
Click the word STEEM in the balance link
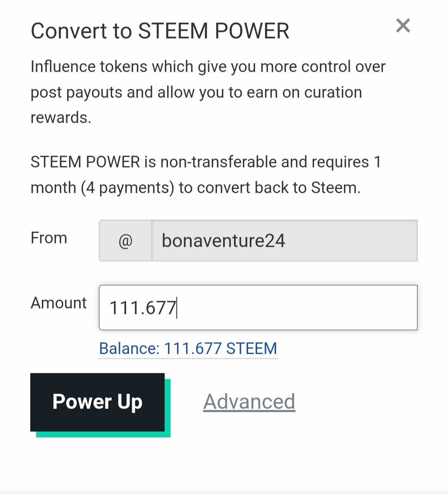click(252, 349)
